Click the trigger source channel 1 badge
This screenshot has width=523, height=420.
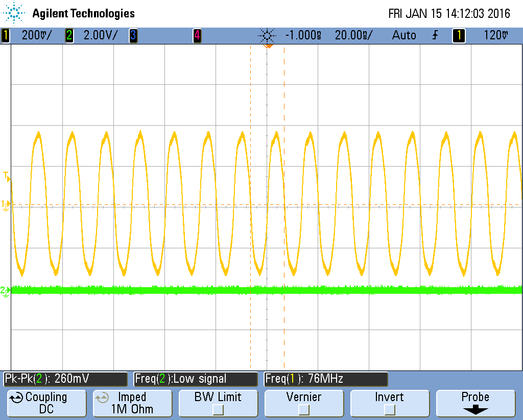click(459, 35)
